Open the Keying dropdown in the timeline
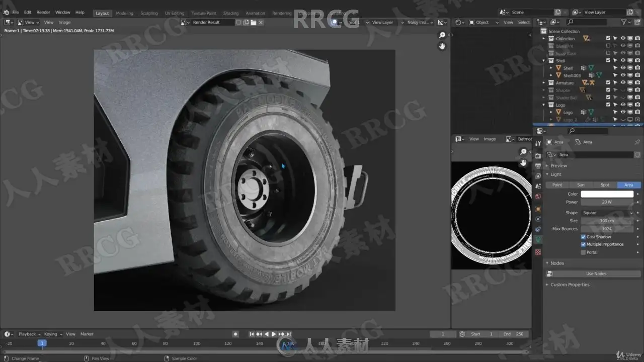Image resolution: width=644 pixels, height=362 pixels. coord(53,334)
